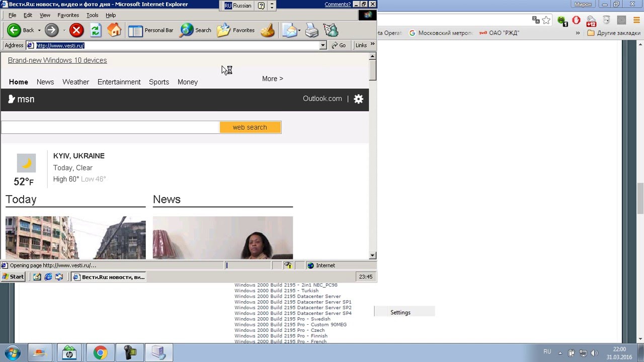Launch Internet Explorer from quick launch
Screen dimensions: 644x362
(x=48, y=277)
